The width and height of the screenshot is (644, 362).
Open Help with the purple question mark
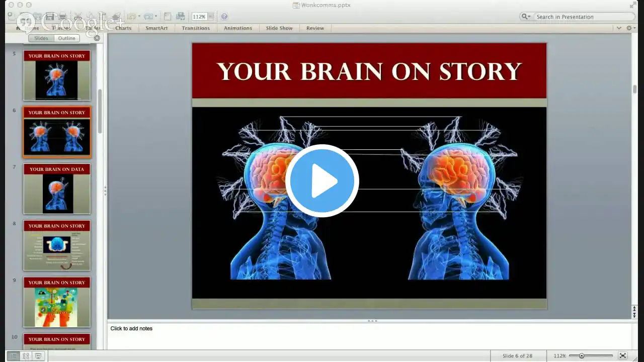coord(224,17)
